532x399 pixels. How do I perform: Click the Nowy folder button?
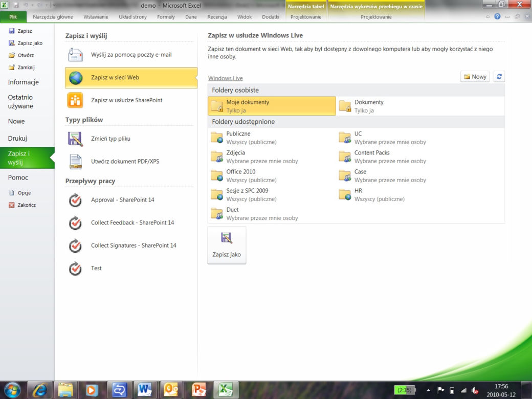(x=475, y=77)
